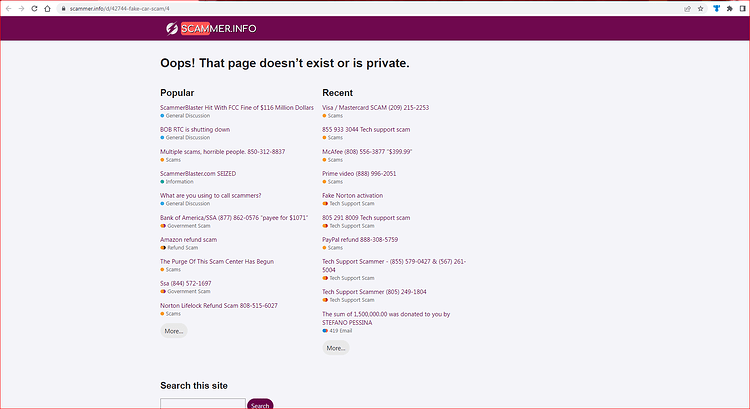750x409 pixels.
Task: Open Multiple scams, horrible people topic
Action: [222, 152]
